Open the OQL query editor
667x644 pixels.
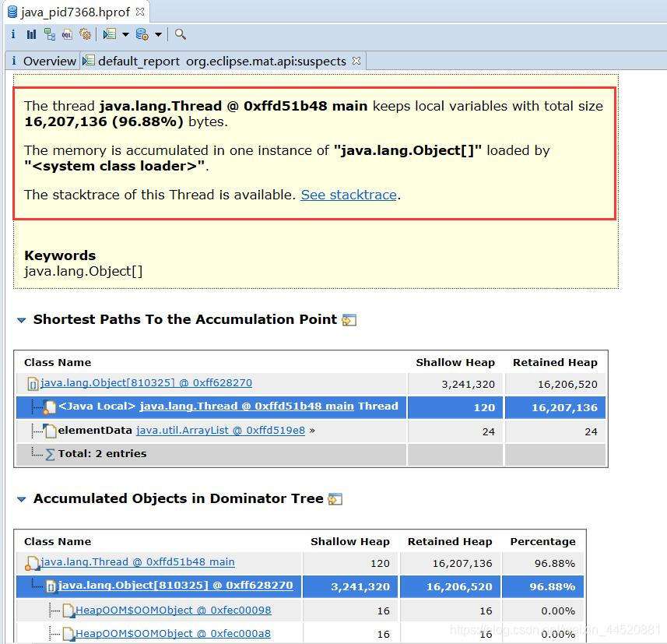(x=67, y=34)
